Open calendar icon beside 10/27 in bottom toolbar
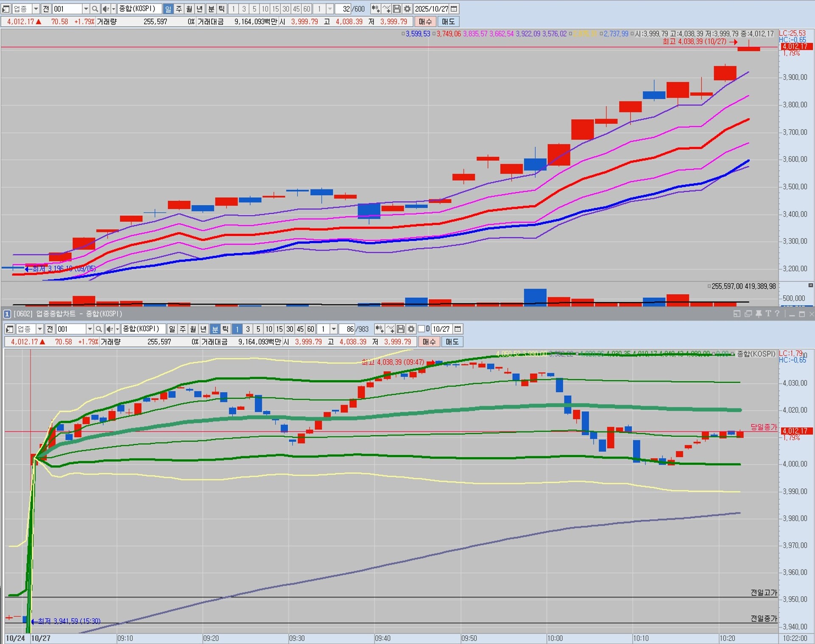Viewport: 815px width, 644px height. (x=458, y=329)
